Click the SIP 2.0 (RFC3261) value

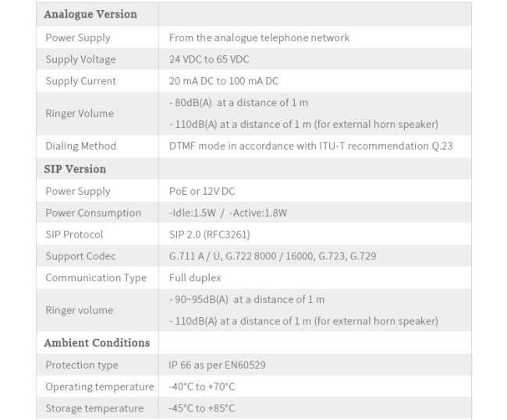[210, 235]
